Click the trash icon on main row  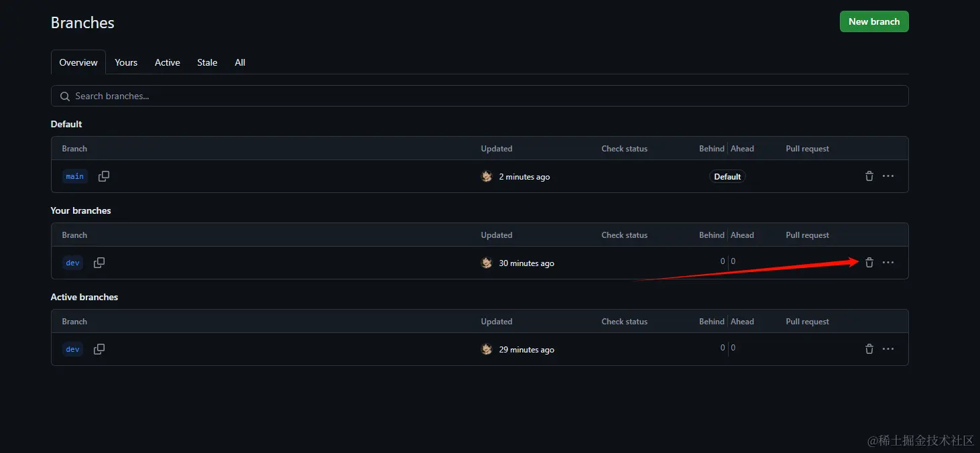869,176
